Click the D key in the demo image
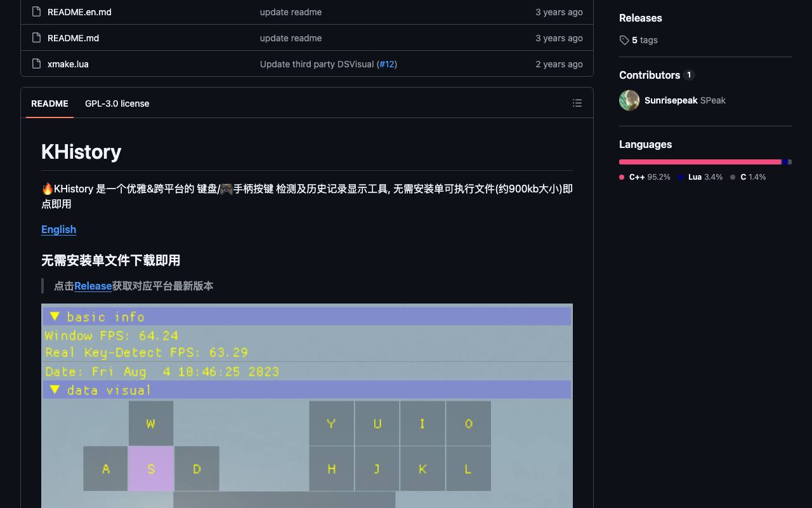This screenshot has height=508, width=812. (x=197, y=469)
